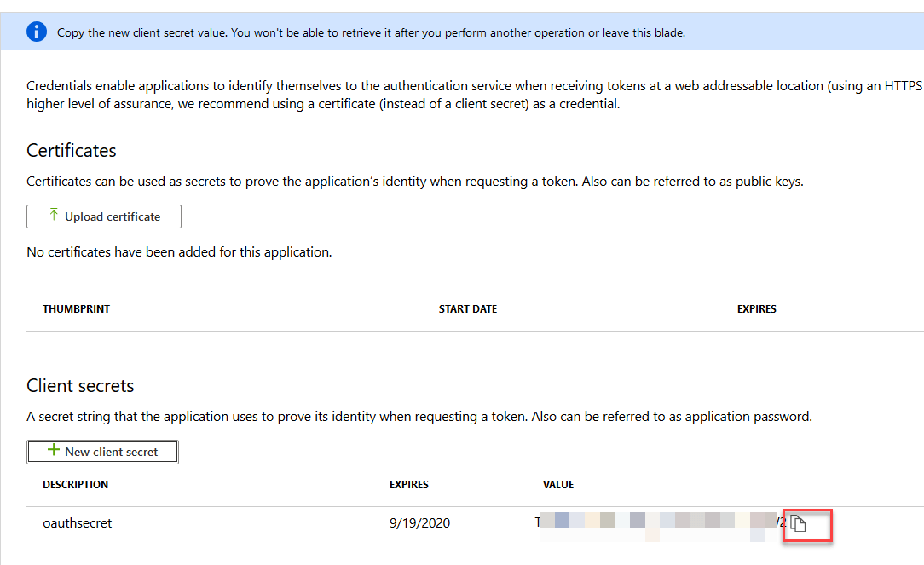Screen dimensions: 924x565
Task: Click the THUMBPRINT column header
Action: click(x=74, y=309)
